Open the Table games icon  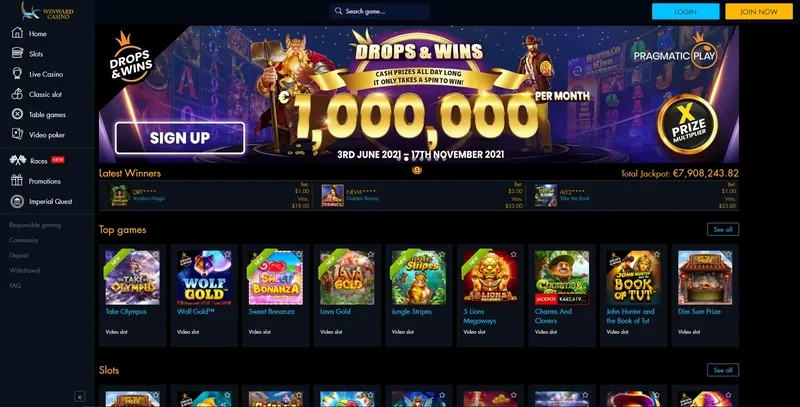click(x=17, y=114)
